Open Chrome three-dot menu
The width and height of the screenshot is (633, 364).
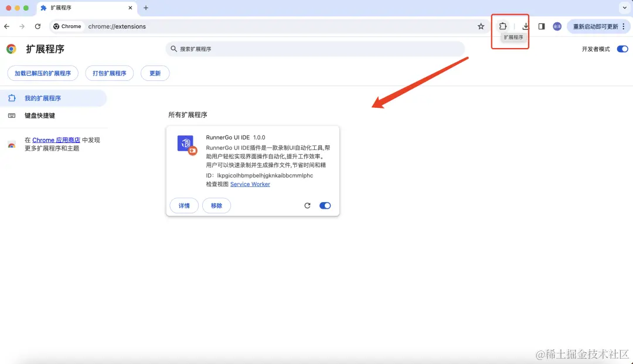[x=624, y=26]
